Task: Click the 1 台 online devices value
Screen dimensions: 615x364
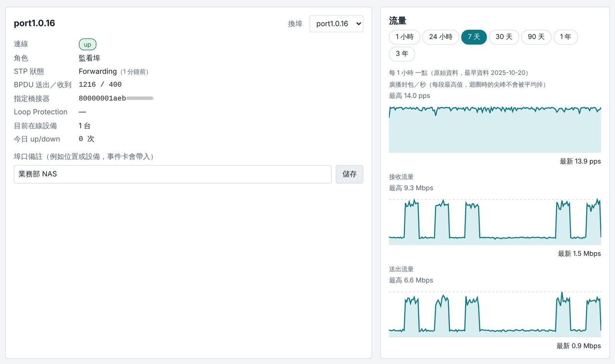Action: (x=85, y=126)
